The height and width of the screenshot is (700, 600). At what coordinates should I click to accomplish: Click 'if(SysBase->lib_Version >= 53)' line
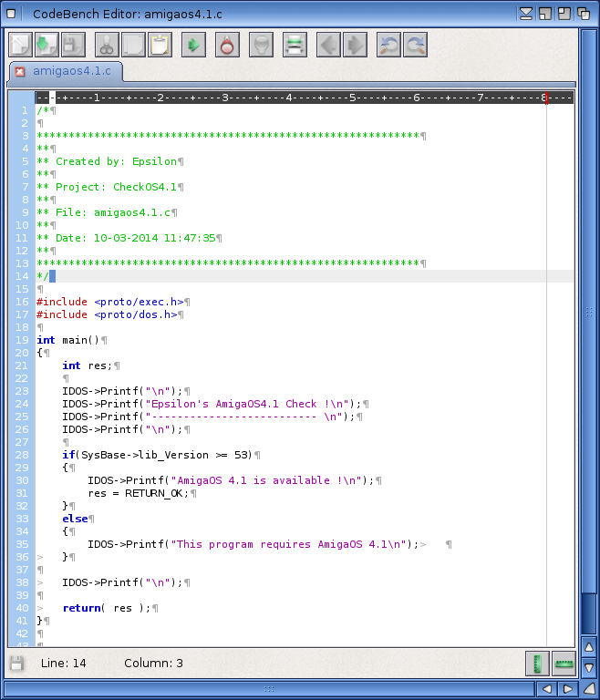pos(158,455)
